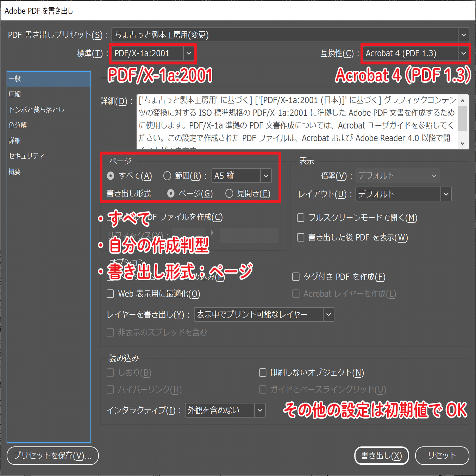Select the トンボと裁ち落とし category
Image resolution: width=476 pixels, height=476 pixels.
coord(49,110)
